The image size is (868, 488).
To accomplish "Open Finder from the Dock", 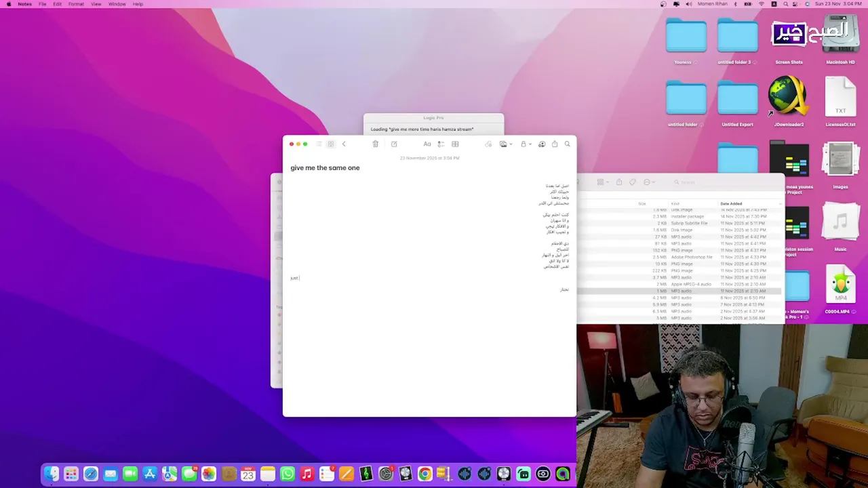I will 52,474.
